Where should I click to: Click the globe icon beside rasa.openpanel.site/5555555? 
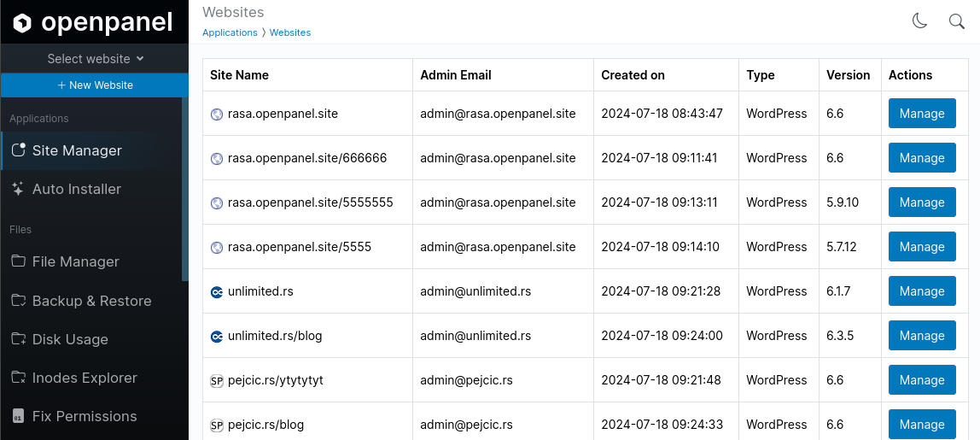(217, 202)
